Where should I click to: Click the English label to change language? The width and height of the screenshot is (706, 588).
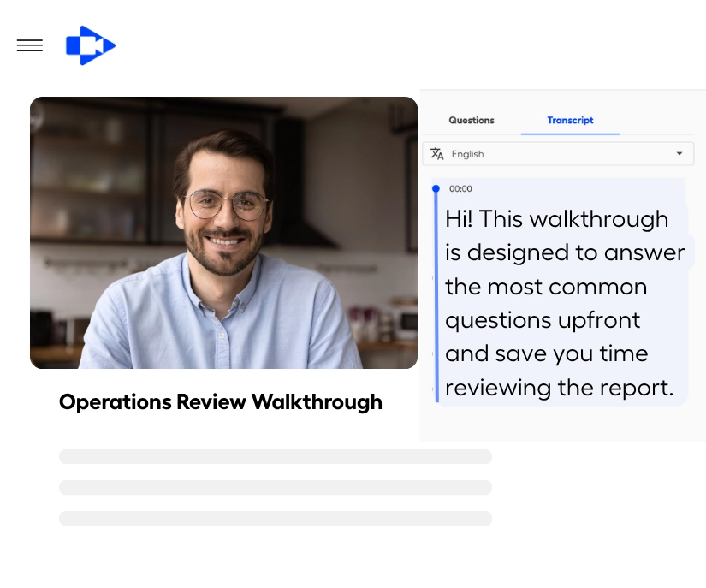467,153
